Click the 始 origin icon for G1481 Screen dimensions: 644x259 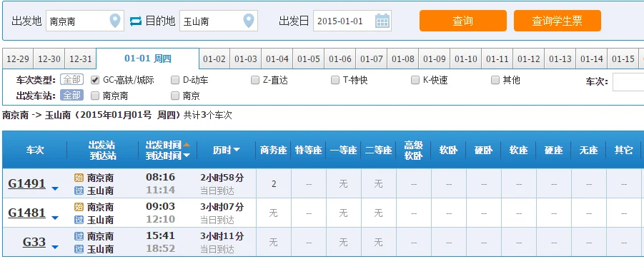(79, 207)
